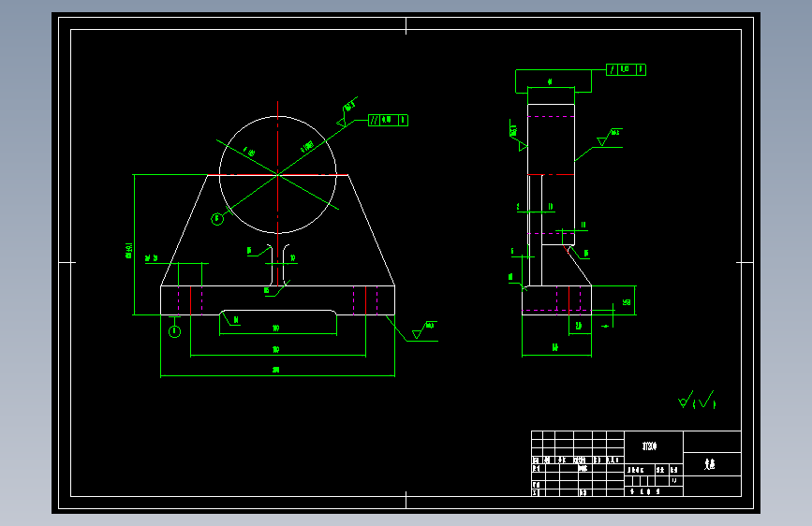
Task: Pick the vertical red centerline through the bore
Action: tap(277, 194)
